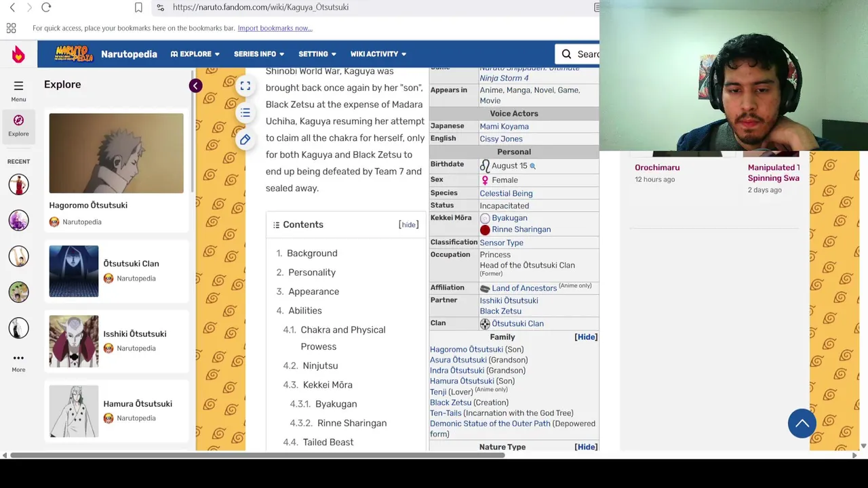Image resolution: width=868 pixels, height=488 pixels.
Task: Go to Background section in Contents
Action: click(312, 253)
